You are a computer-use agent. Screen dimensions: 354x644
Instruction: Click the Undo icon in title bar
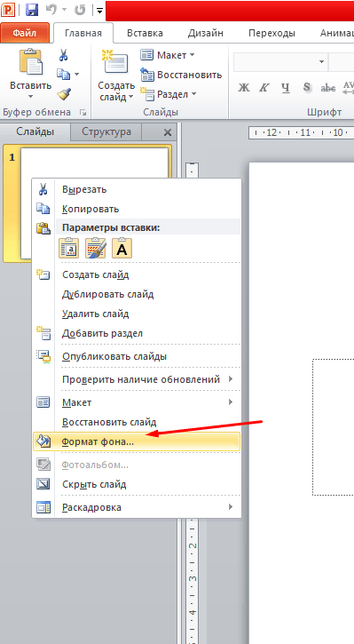click(x=52, y=10)
